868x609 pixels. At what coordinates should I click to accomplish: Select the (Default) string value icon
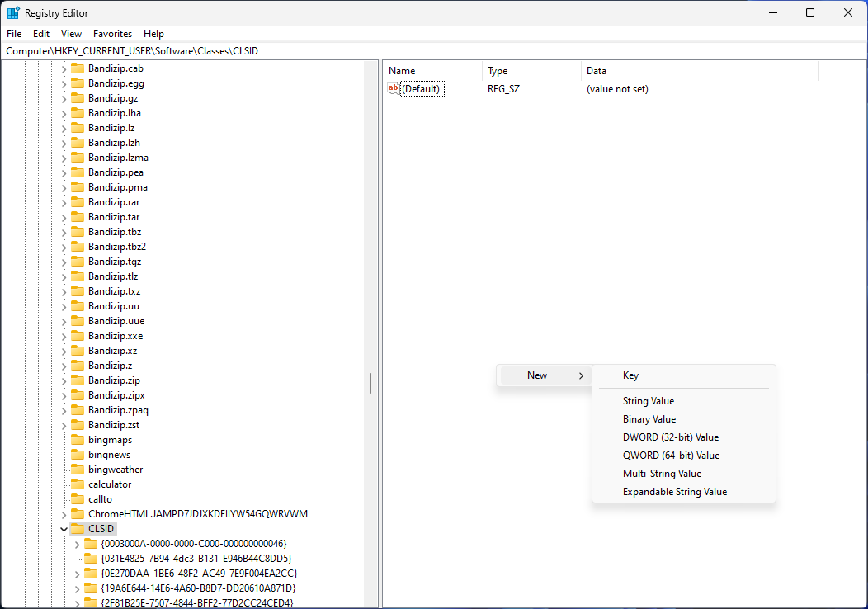(393, 88)
